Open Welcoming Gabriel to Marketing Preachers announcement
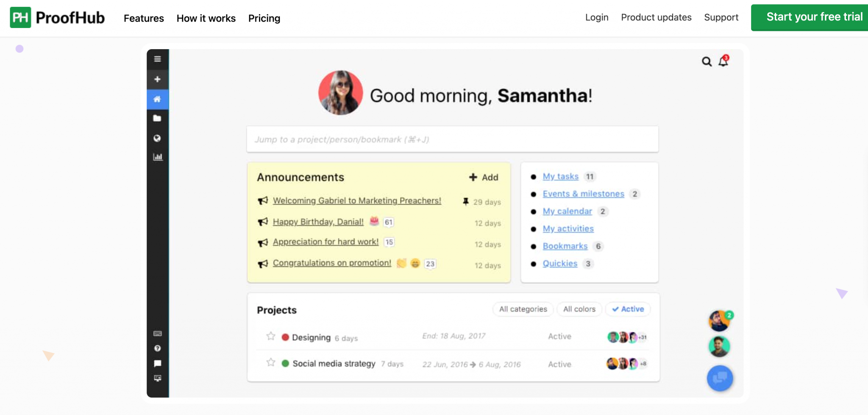 (x=357, y=201)
